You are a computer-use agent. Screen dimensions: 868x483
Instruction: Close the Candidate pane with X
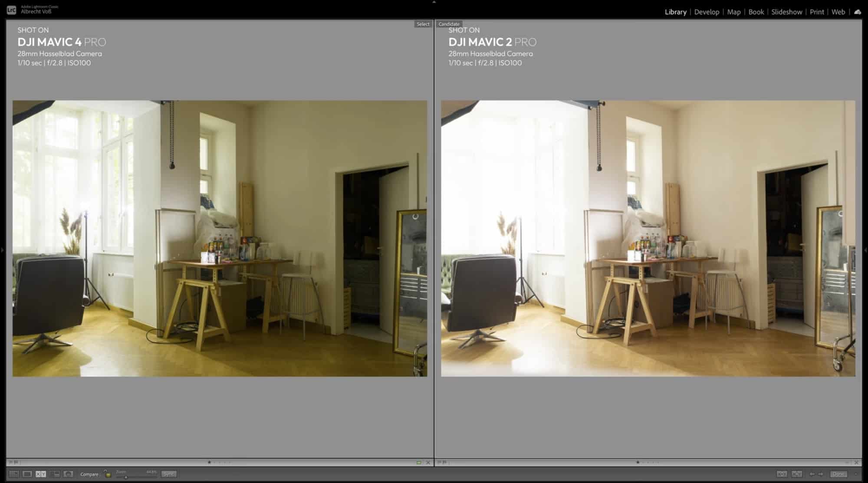[856, 463]
